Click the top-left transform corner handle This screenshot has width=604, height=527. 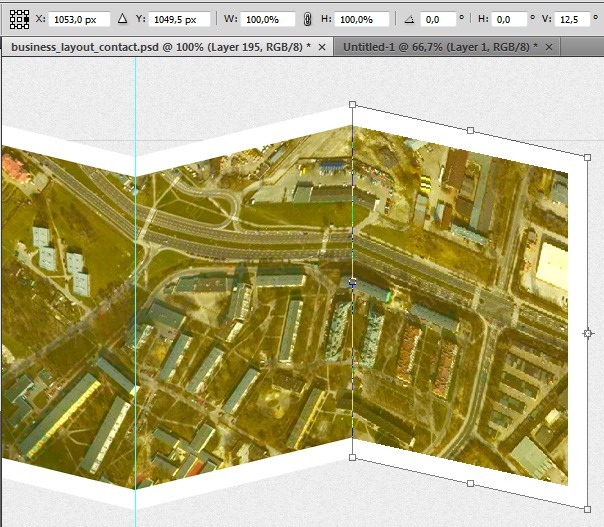(x=352, y=104)
